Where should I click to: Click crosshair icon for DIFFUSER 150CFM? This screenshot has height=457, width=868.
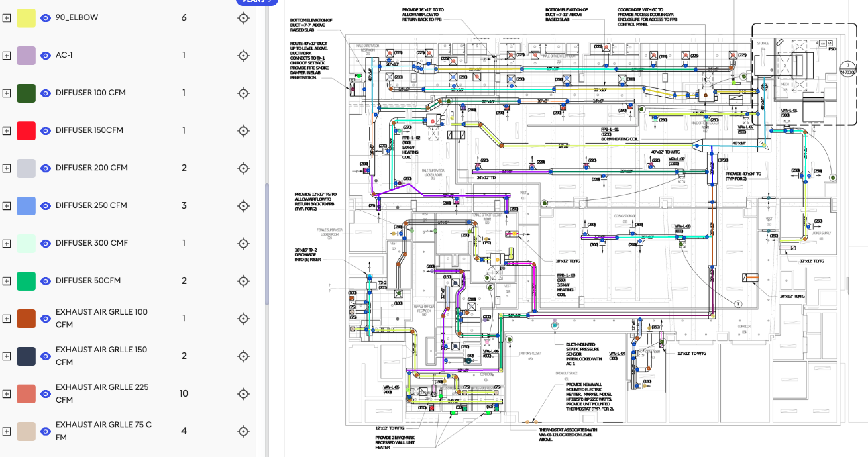(243, 130)
